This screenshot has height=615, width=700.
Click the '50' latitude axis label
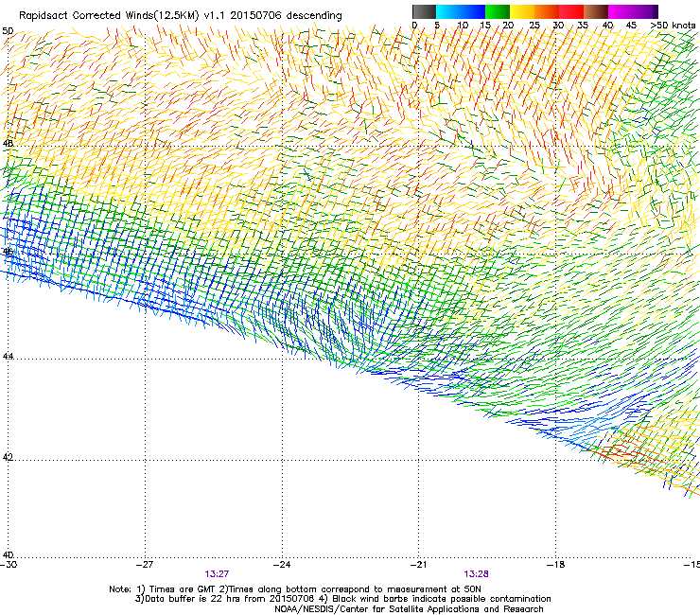pos(8,31)
